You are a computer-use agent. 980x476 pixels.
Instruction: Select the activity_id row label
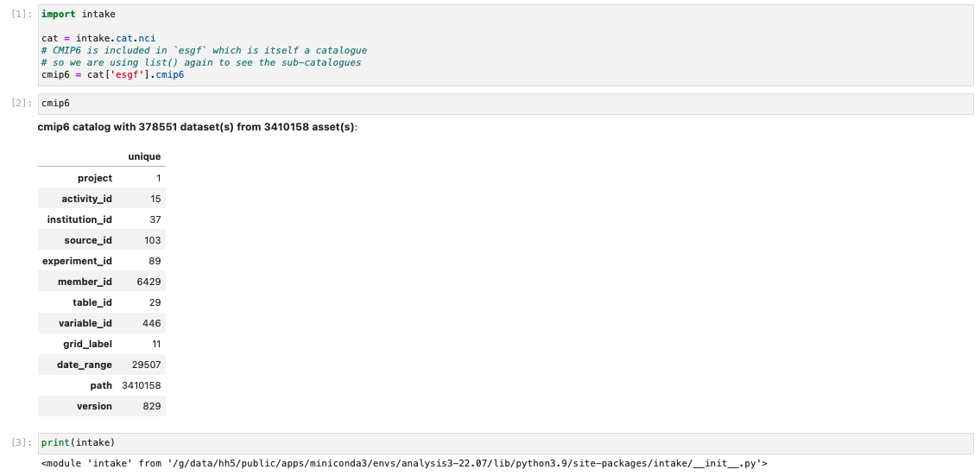click(87, 199)
